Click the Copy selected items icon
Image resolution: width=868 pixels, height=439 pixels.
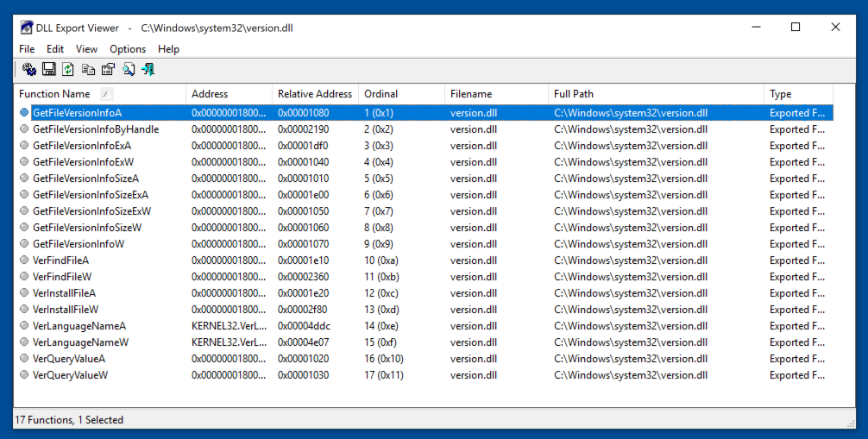click(x=88, y=70)
